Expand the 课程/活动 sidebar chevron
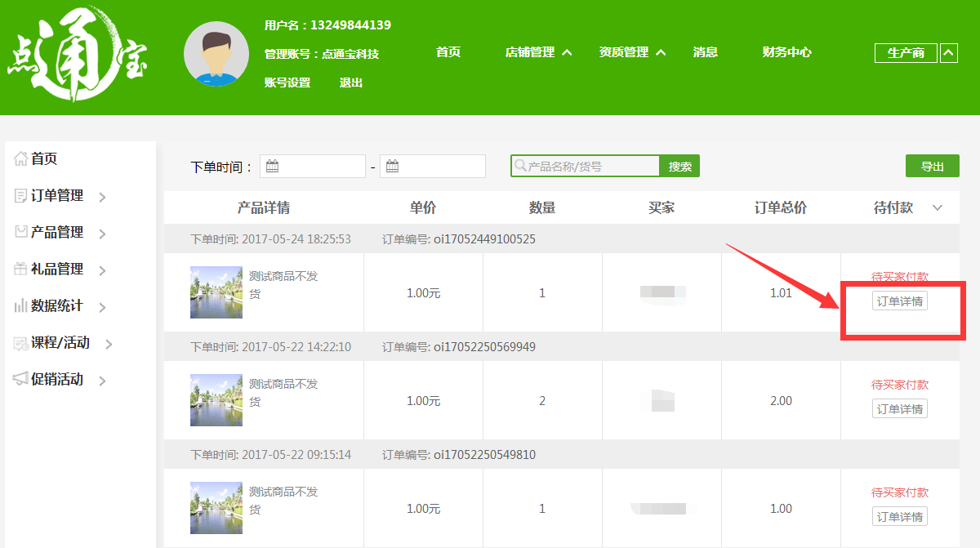 [x=109, y=344]
